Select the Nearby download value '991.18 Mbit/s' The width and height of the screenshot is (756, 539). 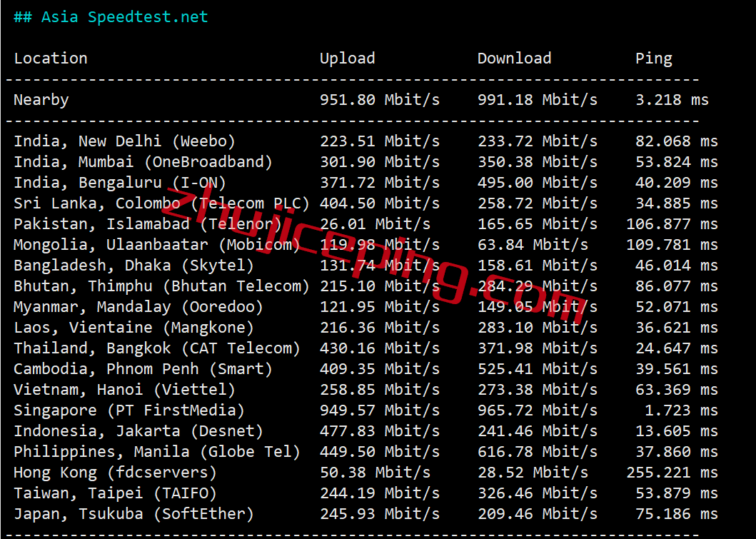(537, 100)
